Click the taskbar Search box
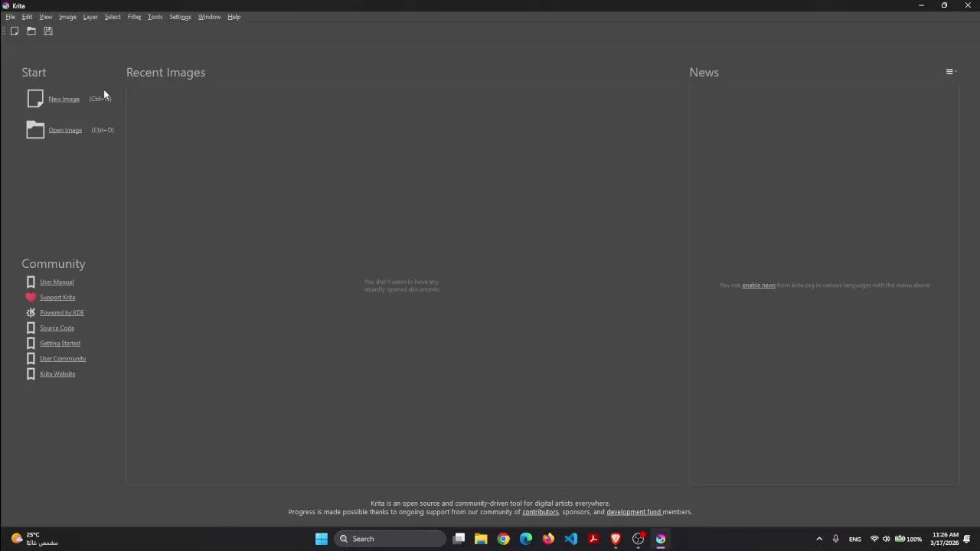This screenshot has height=551, width=980. click(390, 539)
